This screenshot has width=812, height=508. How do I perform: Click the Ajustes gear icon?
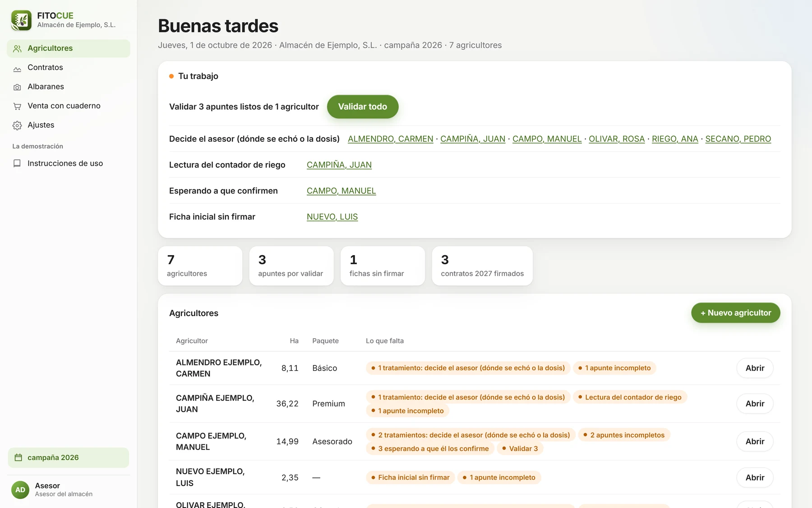pyautogui.click(x=17, y=126)
